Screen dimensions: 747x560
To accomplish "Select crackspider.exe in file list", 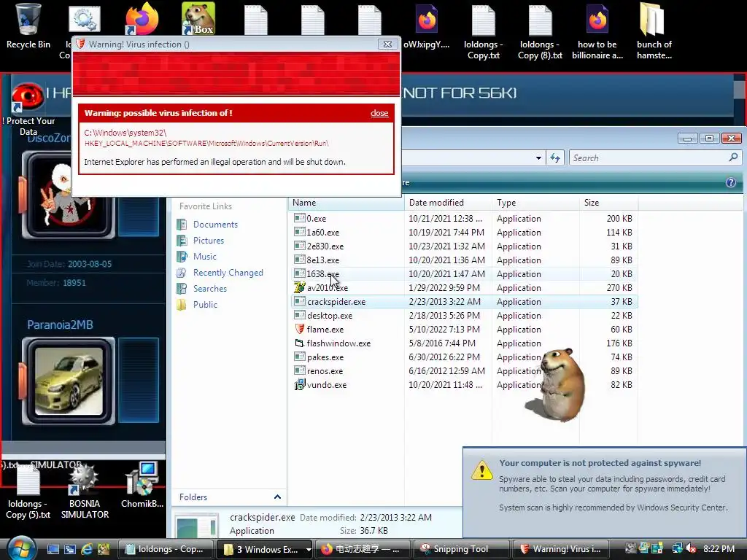I will (x=463, y=301).
